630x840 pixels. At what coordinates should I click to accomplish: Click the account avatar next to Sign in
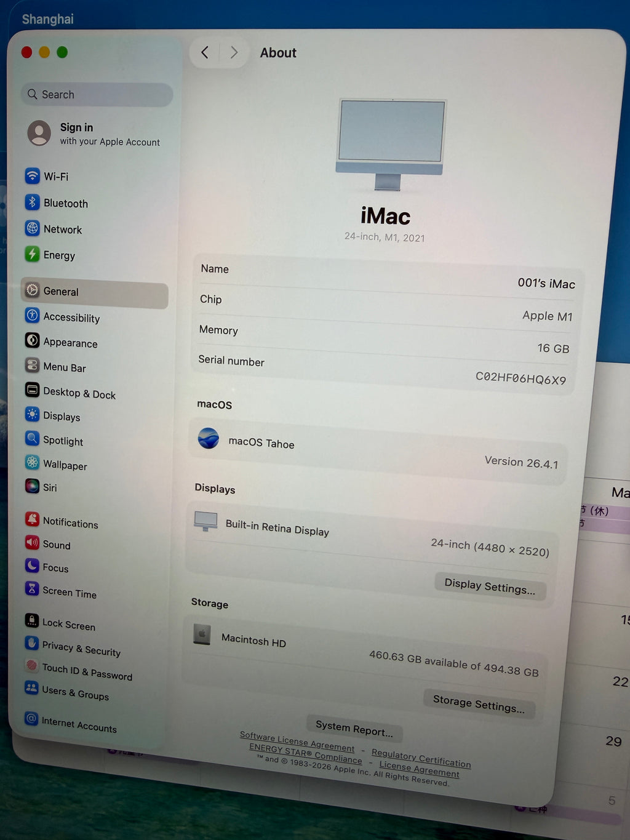[39, 133]
